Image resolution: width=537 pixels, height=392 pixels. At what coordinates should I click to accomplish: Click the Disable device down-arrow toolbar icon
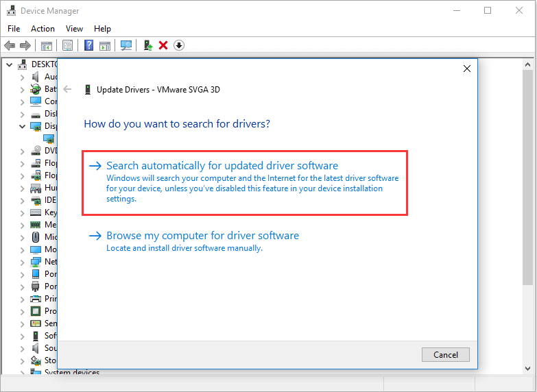179,45
